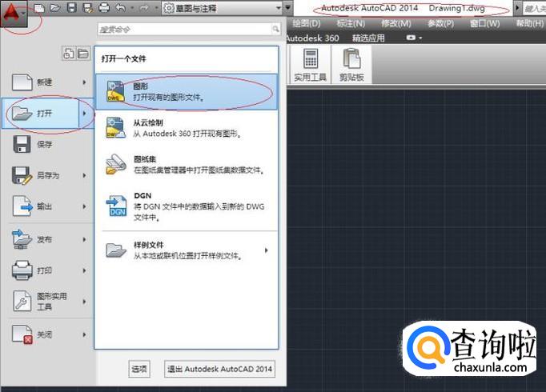The image size is (546, 392).
Task: Choose 从云绘制 open from Autodesk 360
Action: [x=187, y=128]
